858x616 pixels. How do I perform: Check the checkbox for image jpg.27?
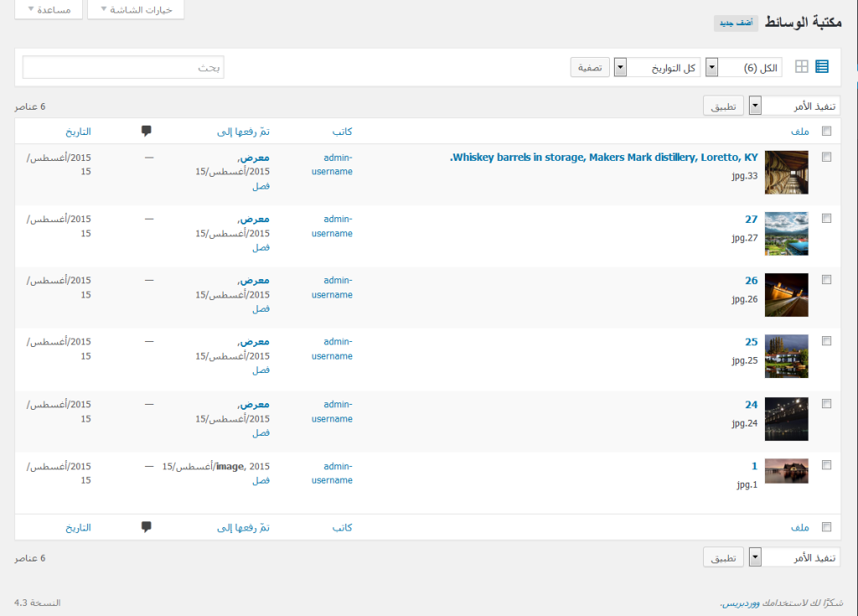(827, 217)
